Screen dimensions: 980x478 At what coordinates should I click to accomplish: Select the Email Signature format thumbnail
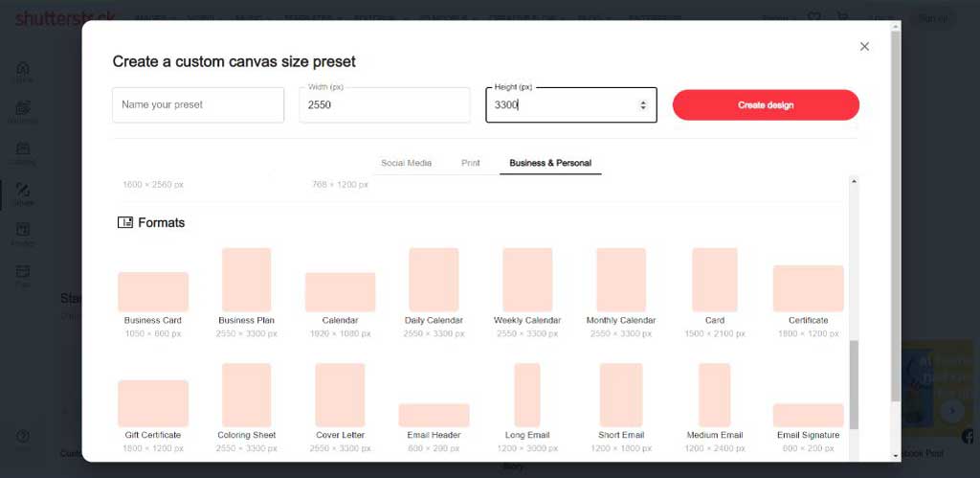click(x=808, y=415)
